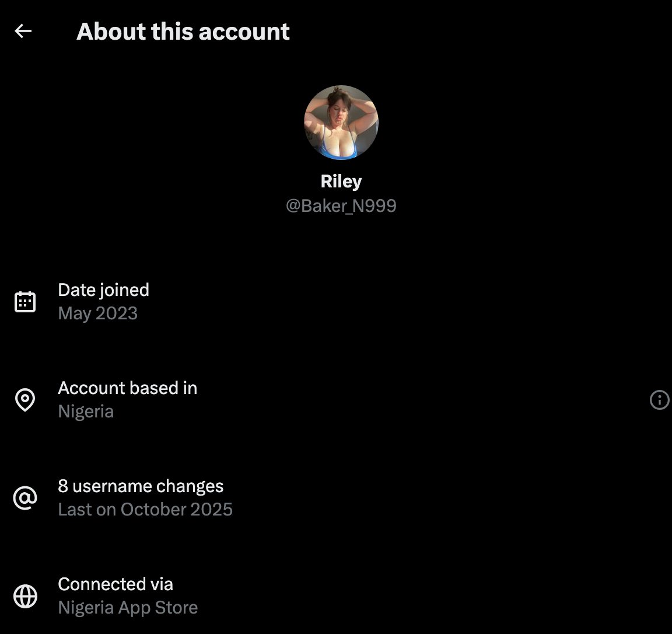Click the handle @Baker_N999
Screen dimensions: 672x634
341,206
